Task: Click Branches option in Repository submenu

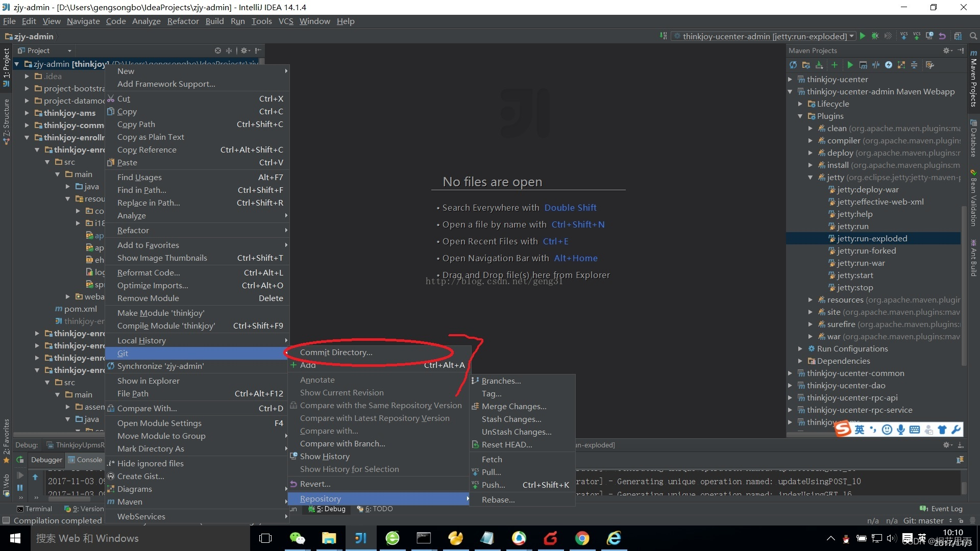Action: 500,380
